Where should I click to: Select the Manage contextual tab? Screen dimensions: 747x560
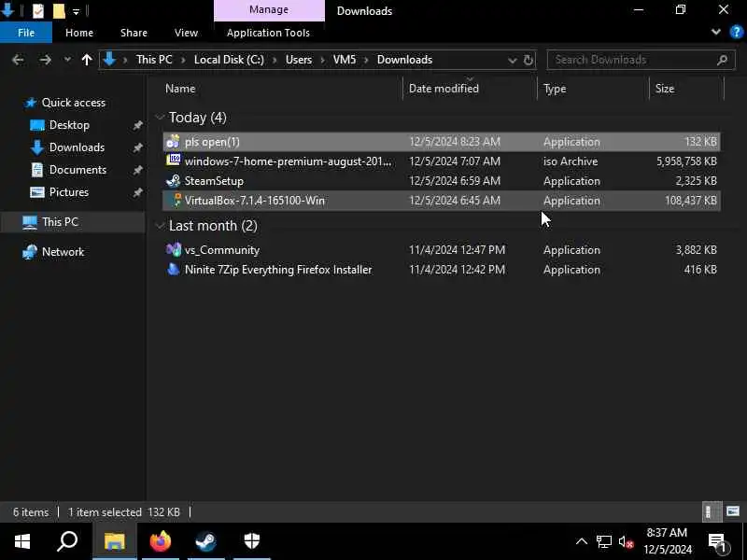(269, 10)
